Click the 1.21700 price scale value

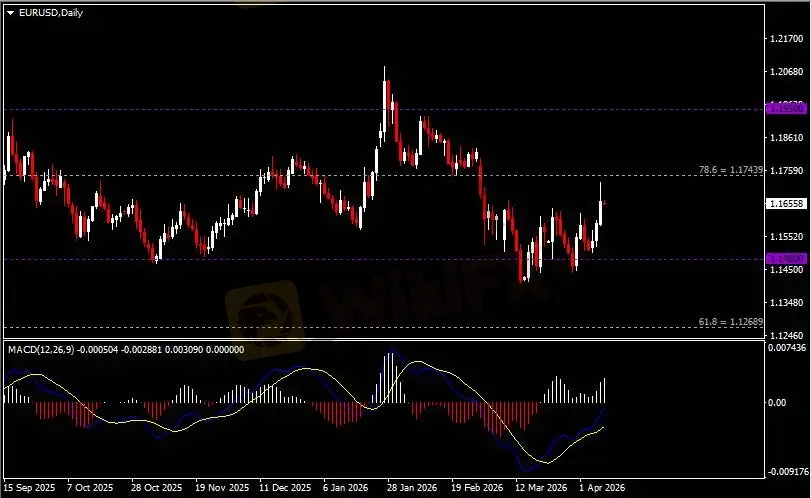click(784, 39)
